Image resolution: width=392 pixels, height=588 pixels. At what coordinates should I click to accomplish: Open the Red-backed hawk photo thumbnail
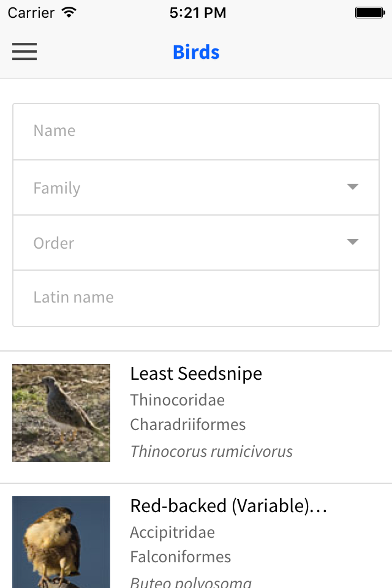tap(61, 542)
